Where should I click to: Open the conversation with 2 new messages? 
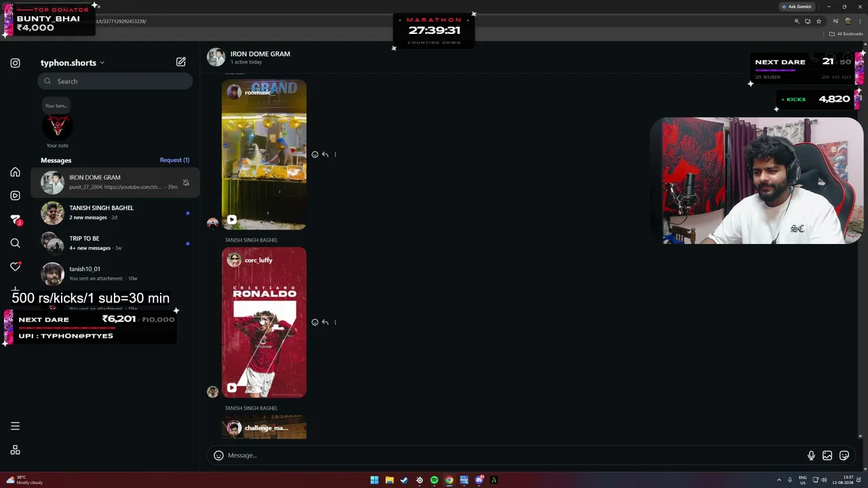coord(115,213)
